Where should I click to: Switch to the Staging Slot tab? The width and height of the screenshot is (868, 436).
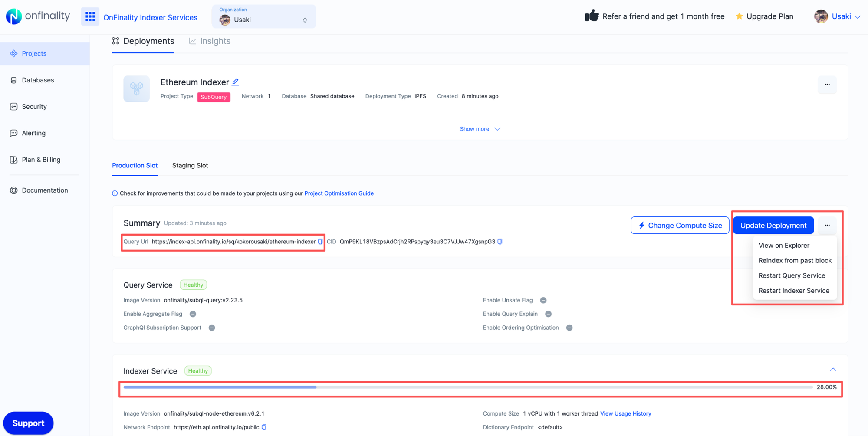pos(190,165)
